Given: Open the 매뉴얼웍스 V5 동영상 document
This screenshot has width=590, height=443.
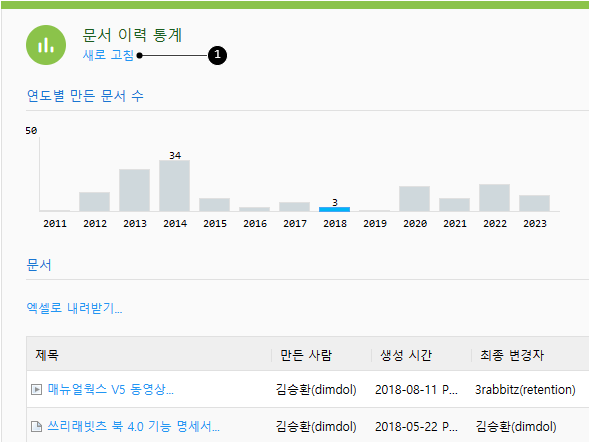Looking at the screenshot, I should pos(111,389).
